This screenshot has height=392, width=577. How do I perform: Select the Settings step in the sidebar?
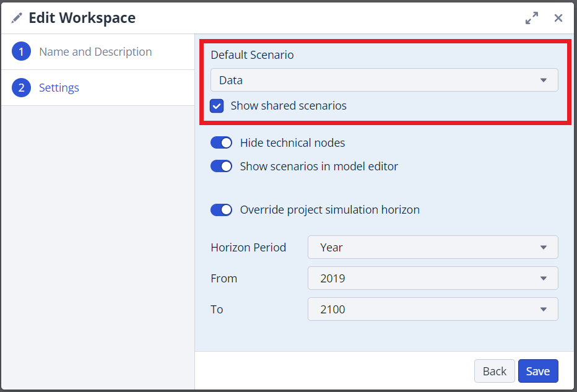pos(59,88)
